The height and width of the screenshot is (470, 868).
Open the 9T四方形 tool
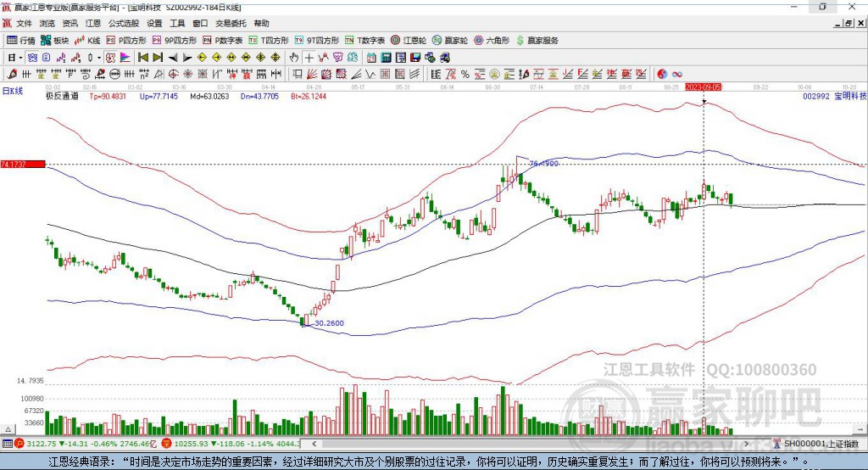point(316,41)
